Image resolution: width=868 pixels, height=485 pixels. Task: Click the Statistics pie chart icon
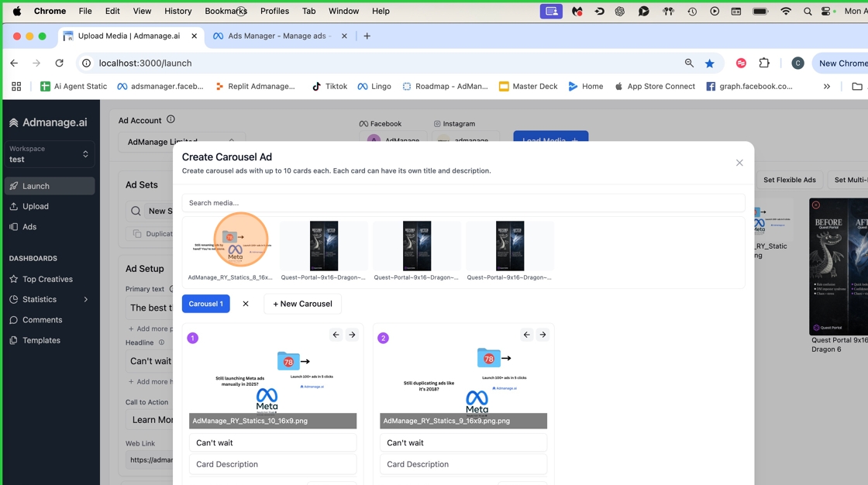(14, 299)
